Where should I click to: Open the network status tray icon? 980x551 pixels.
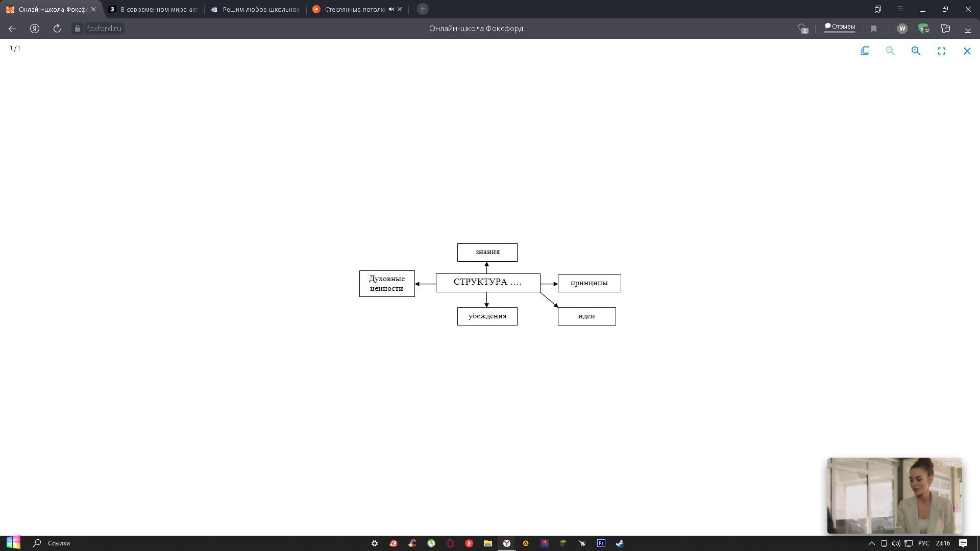[x=909, y=543]
